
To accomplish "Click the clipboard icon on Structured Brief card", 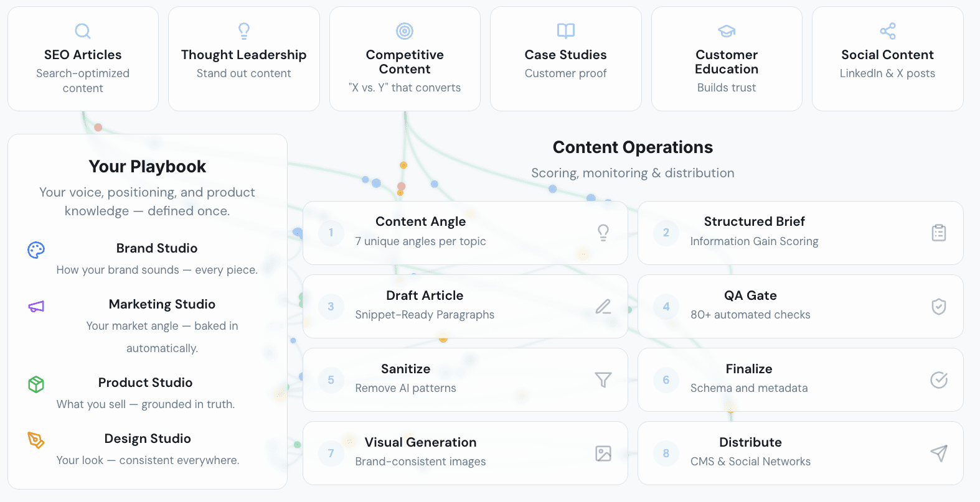I will [x=939, y=233].
